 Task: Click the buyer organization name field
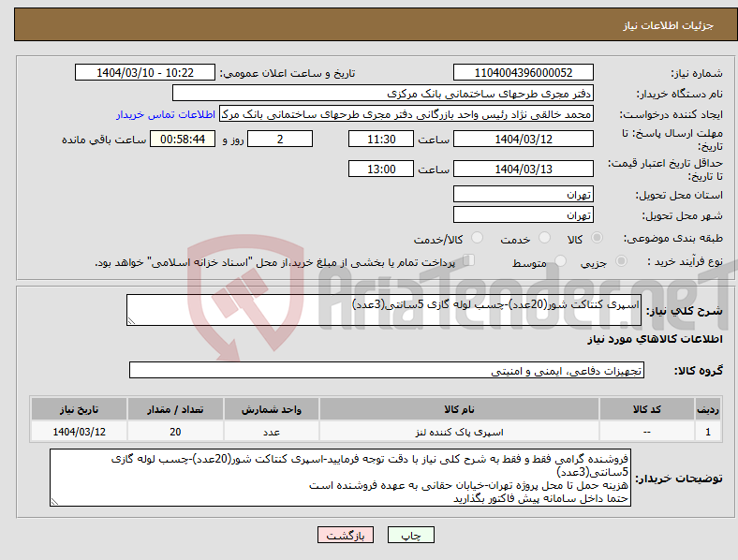(383, 93)
